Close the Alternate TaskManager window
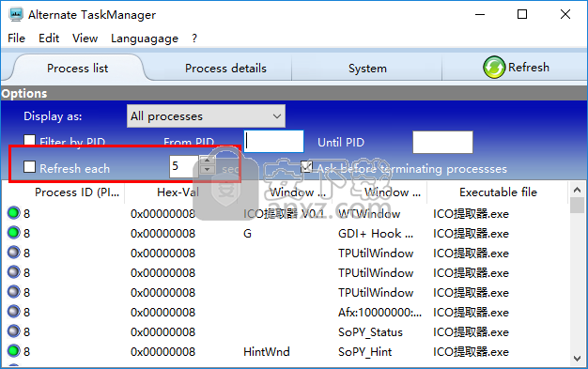Image resolution: width=588 pixels, height=369 pixels. click(x=565, y=15)
